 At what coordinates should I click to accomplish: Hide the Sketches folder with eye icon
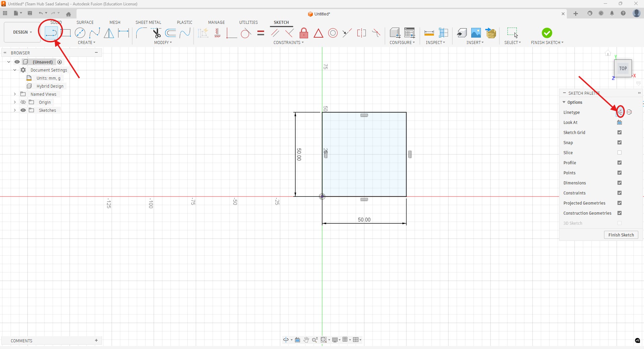pos(23,110)
